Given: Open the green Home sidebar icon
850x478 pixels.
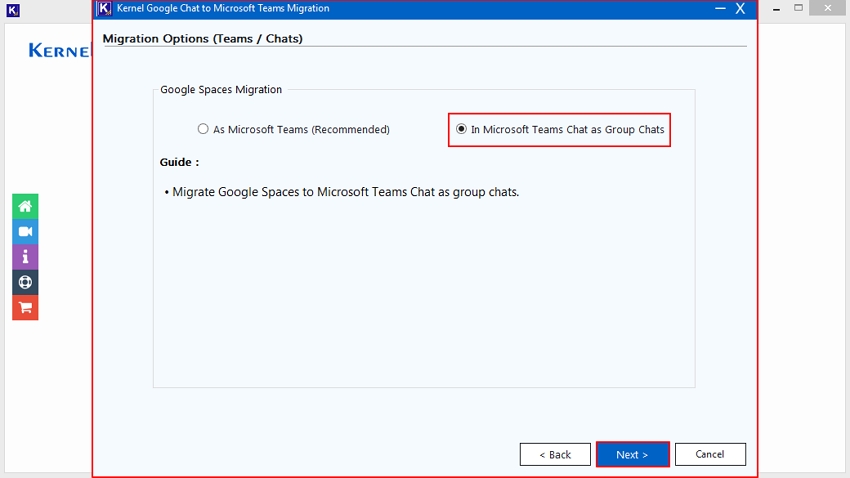Looking at the screenshot, I should point(25,206).
